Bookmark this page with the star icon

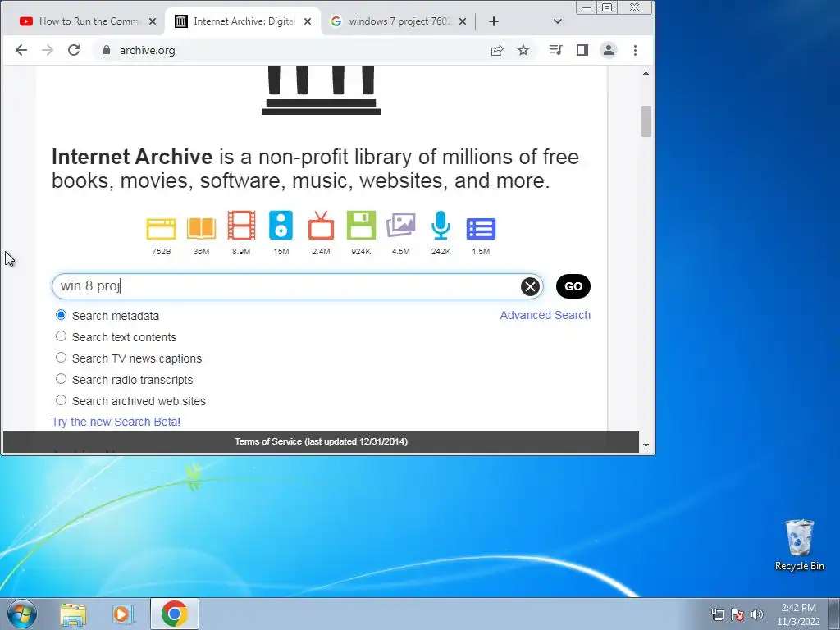tap(523, 50)
